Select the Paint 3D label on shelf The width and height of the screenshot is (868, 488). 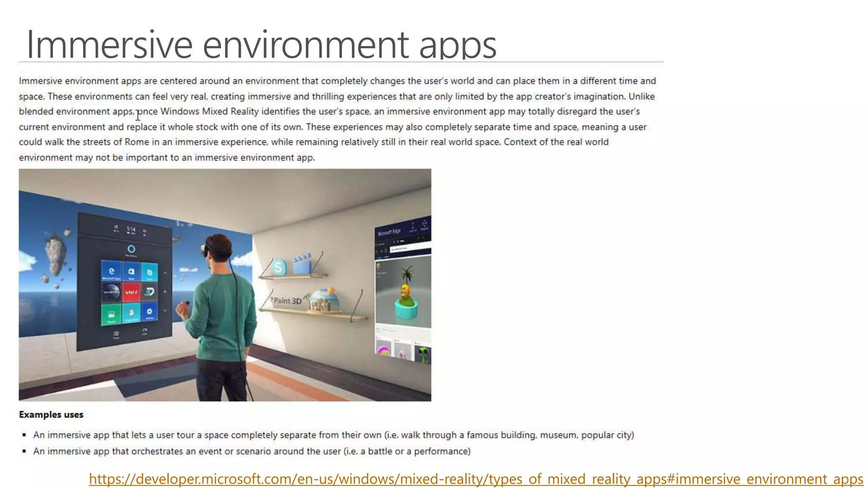coord(287,301)
